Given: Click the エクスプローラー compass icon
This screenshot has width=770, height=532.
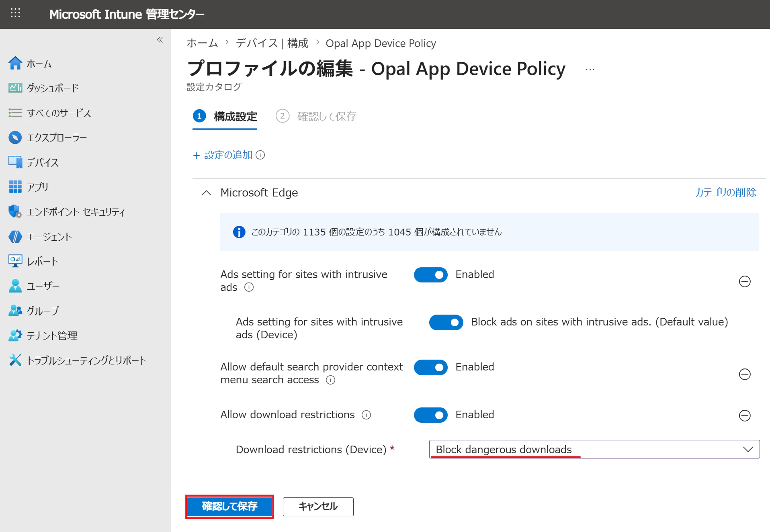Looking at the screenshot, I should coord(15,137).
